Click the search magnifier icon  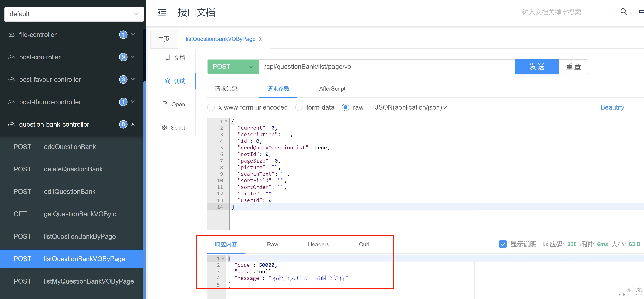(624, 12)
